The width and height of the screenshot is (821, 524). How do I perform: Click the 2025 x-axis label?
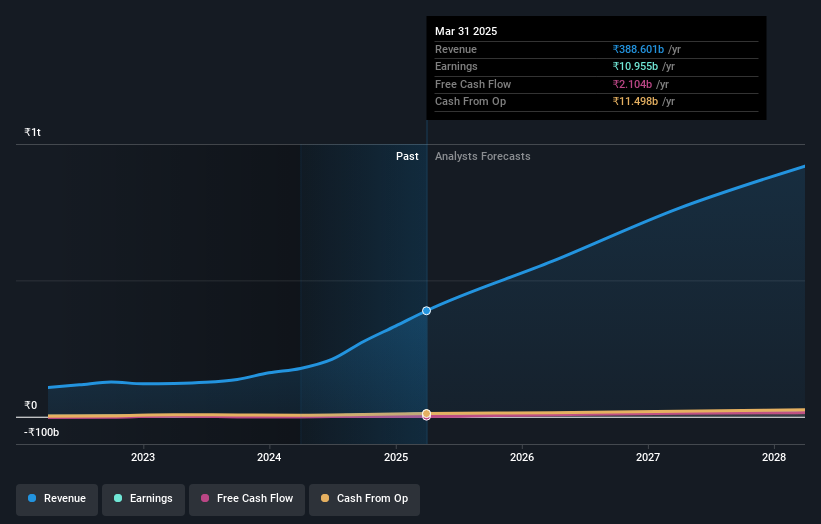pyautogui.click(x=396, y=457)
